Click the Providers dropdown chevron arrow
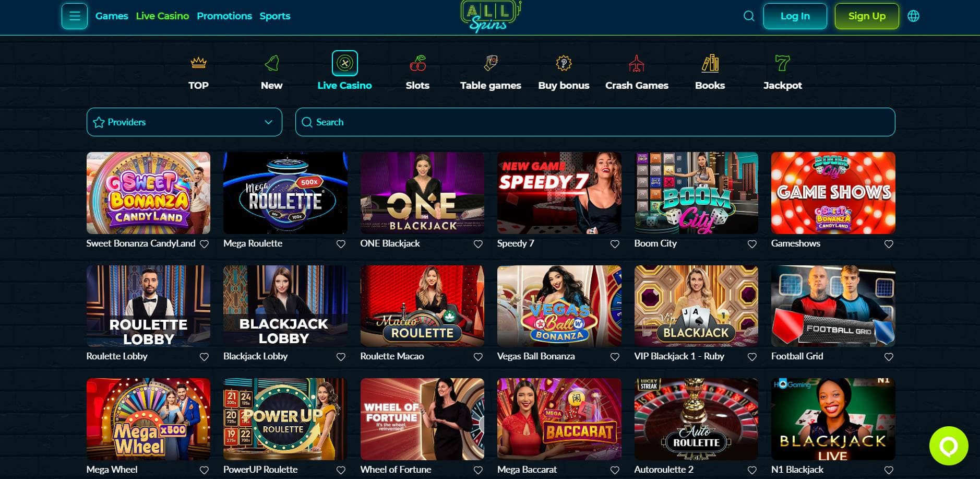 tap(268, 122)
